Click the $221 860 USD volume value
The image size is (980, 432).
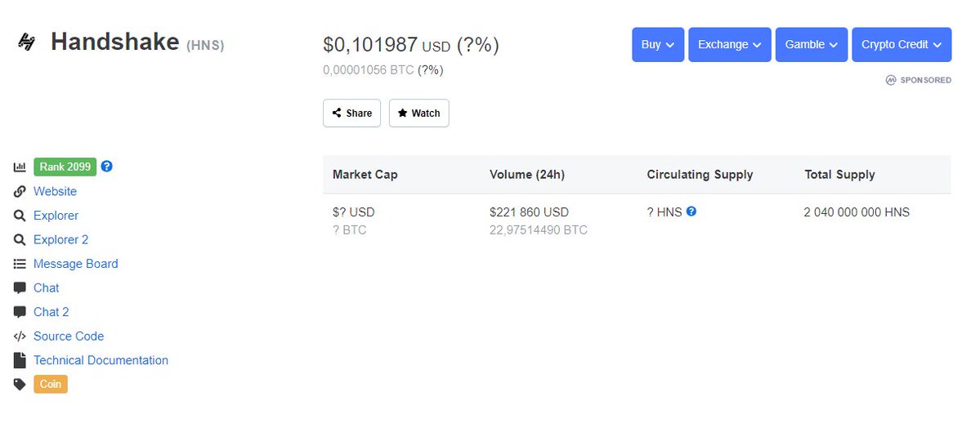click(530, 212)
